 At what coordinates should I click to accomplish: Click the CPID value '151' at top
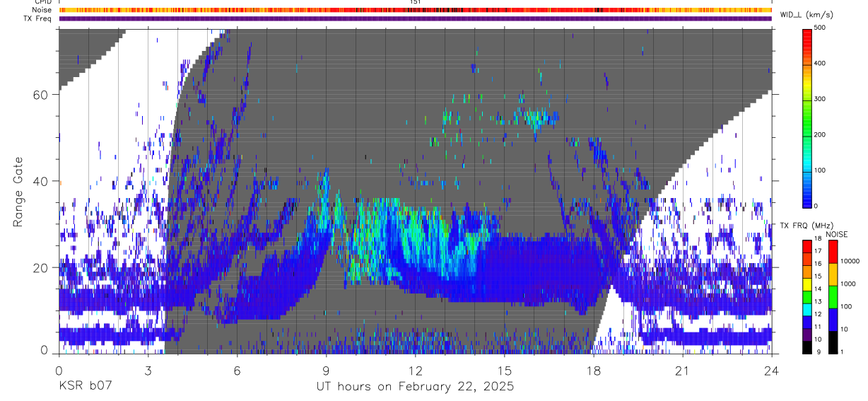(416, 3)
